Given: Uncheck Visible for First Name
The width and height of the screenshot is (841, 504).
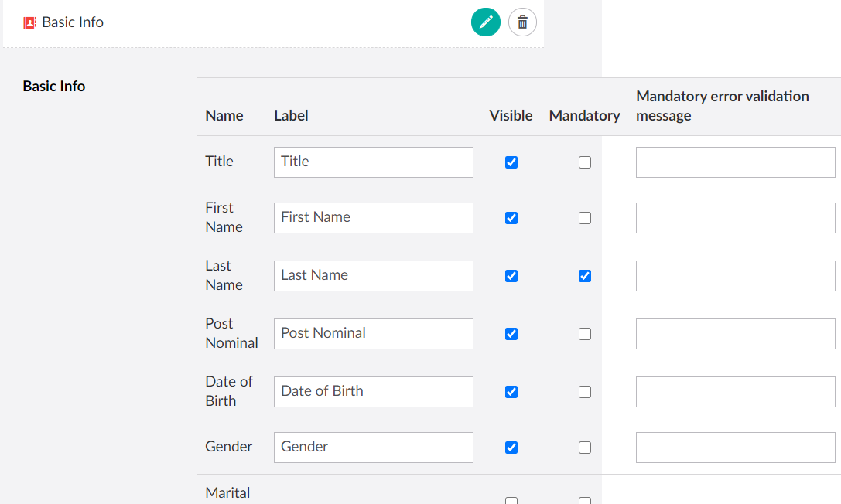Looking at the screenshot, I should pos(511,217).
